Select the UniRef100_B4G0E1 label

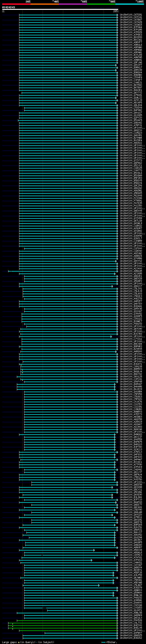tap(131, 90)
